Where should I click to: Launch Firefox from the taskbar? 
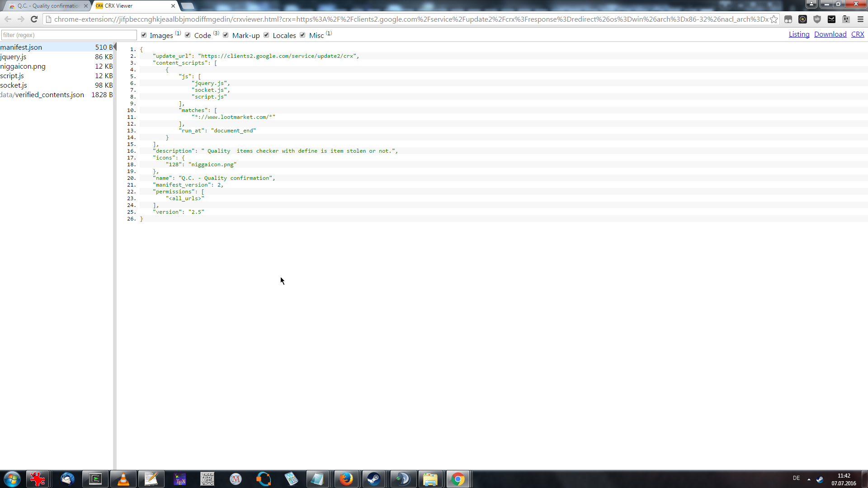pos(346,479)
